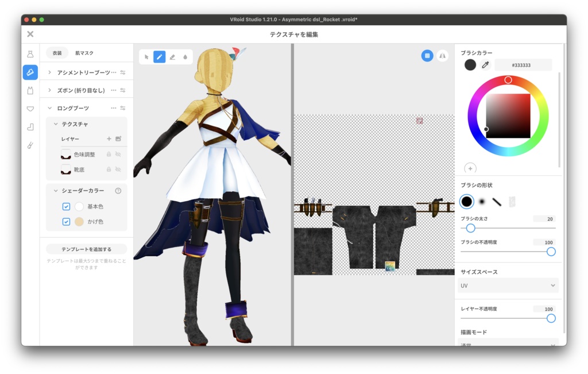Viewport: 588px width, 374px height.
Task: Select the blur droplet tool
Action: click(x=185, y=56)
